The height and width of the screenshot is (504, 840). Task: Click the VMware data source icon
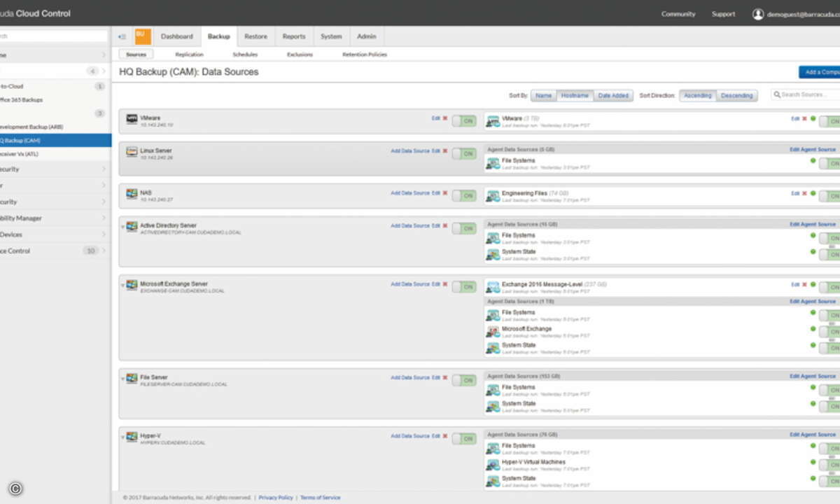coord(493,122)
